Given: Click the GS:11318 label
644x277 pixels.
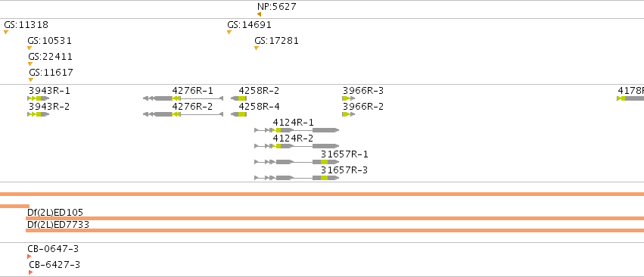Looking at the screenshot, I should click(x=26, y=25).
